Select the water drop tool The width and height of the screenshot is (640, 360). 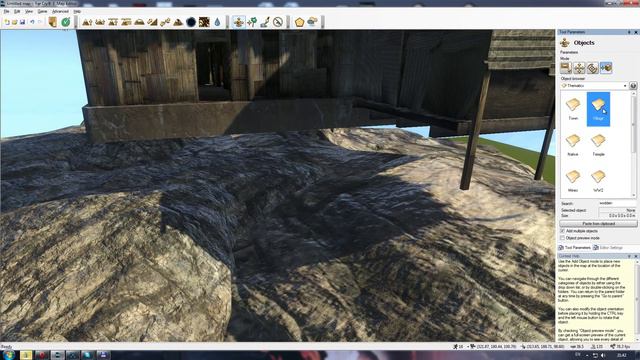pos(217,22)
